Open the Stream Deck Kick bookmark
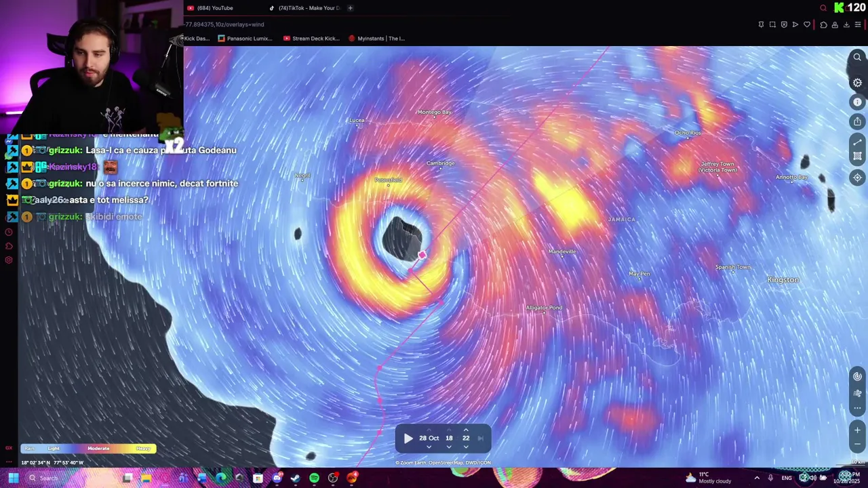This screenshot has height=488, width=868. 311,39
